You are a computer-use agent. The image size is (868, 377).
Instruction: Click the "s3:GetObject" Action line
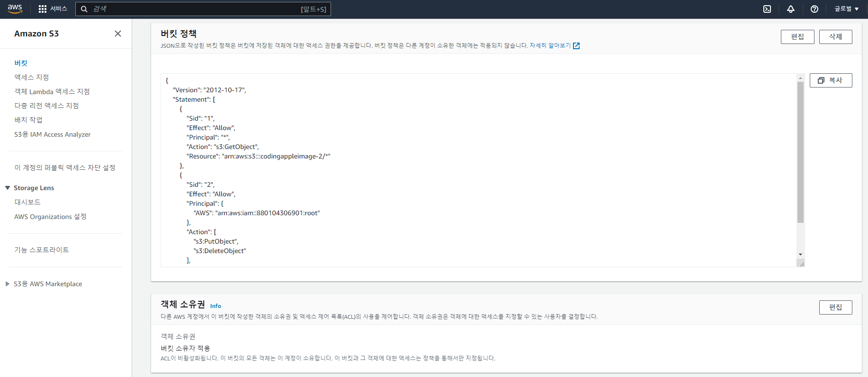pos(223,147)
